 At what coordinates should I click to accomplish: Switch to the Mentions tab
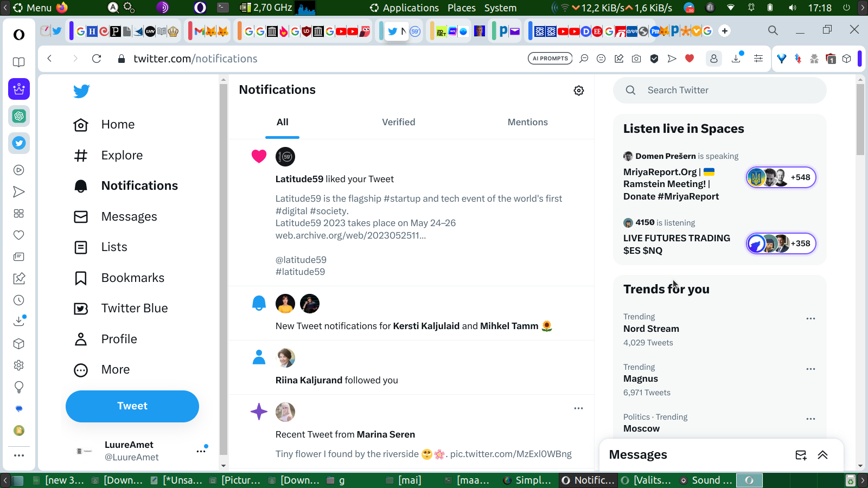pos(527,123)
